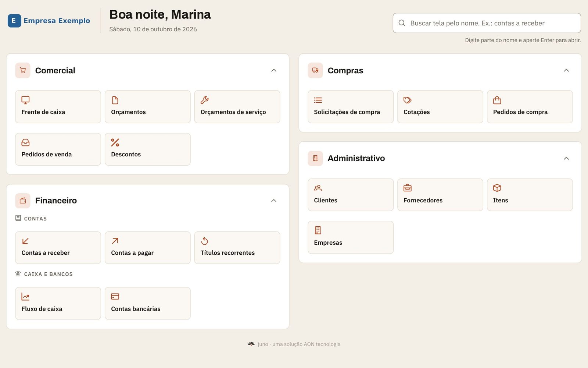Click the Comercial section title
This screenshot has height=368, width=588.
[x=55, y=70]
